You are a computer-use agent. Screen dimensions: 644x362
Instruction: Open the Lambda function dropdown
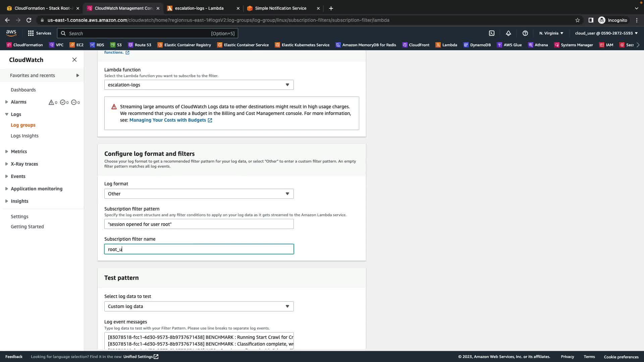point(199,85)
